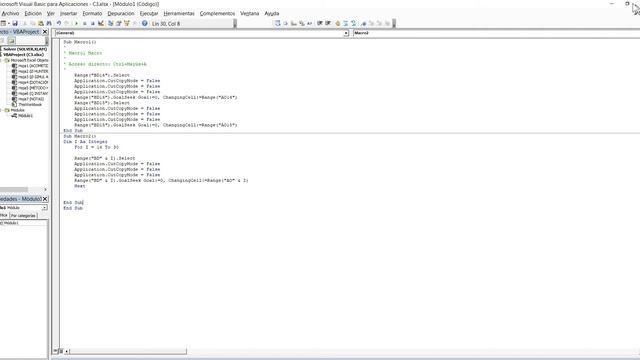Screen dimensions: 640x360
Task: Outdent the selected code lines
Action: click(x=328, y=24)
